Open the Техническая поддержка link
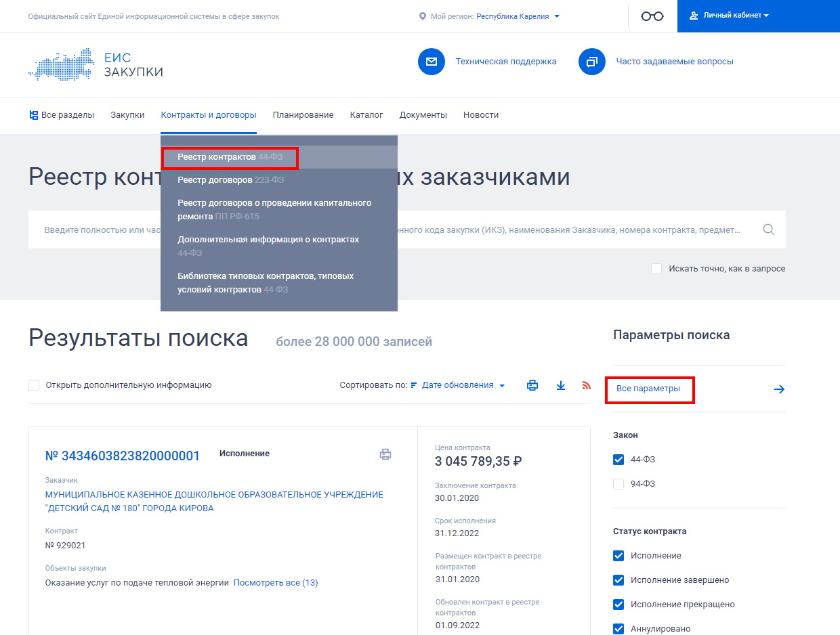This screenshot has height=635, width=840. [506, 62]
